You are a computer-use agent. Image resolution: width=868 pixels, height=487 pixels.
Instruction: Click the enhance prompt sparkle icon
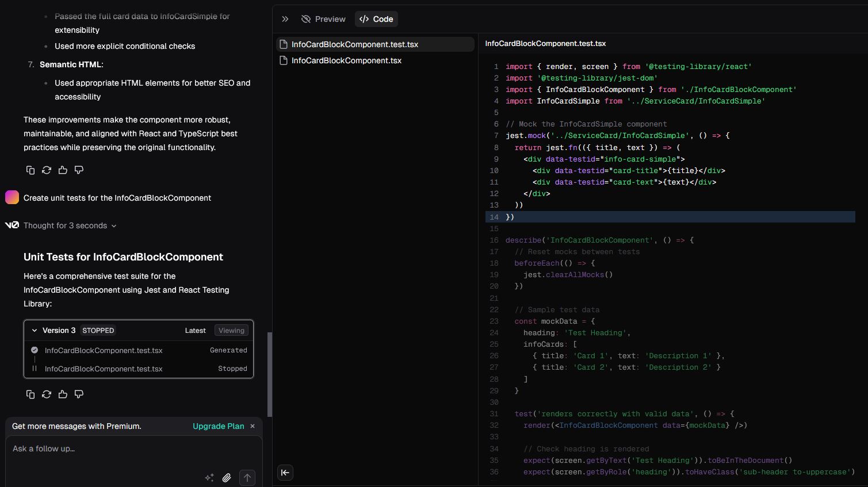(209, 478)
